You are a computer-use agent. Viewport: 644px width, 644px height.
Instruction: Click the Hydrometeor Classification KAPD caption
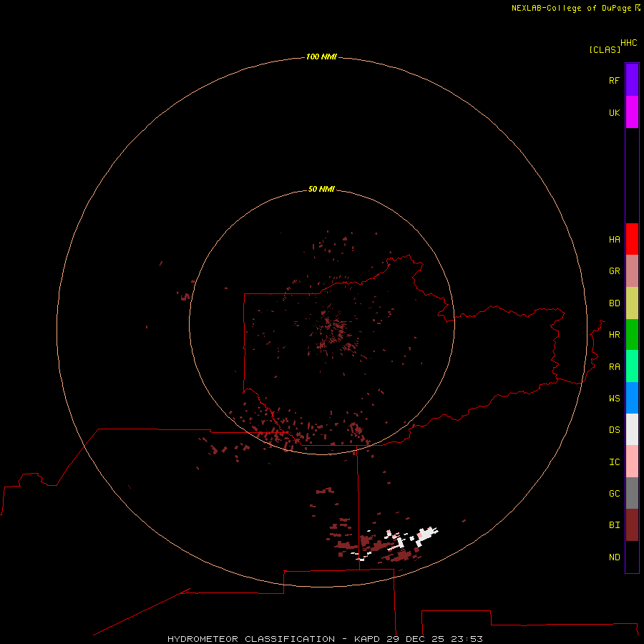tap(325, 639)
